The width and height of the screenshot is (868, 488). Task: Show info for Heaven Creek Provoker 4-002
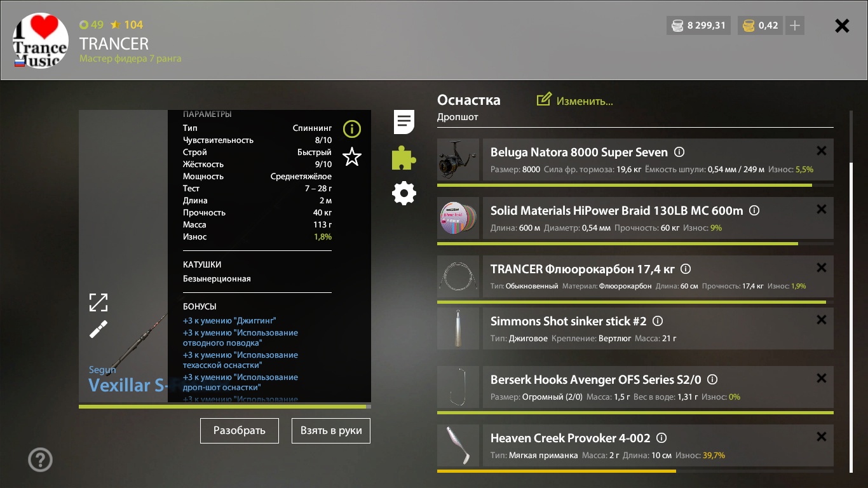click(x=661, y=438)
